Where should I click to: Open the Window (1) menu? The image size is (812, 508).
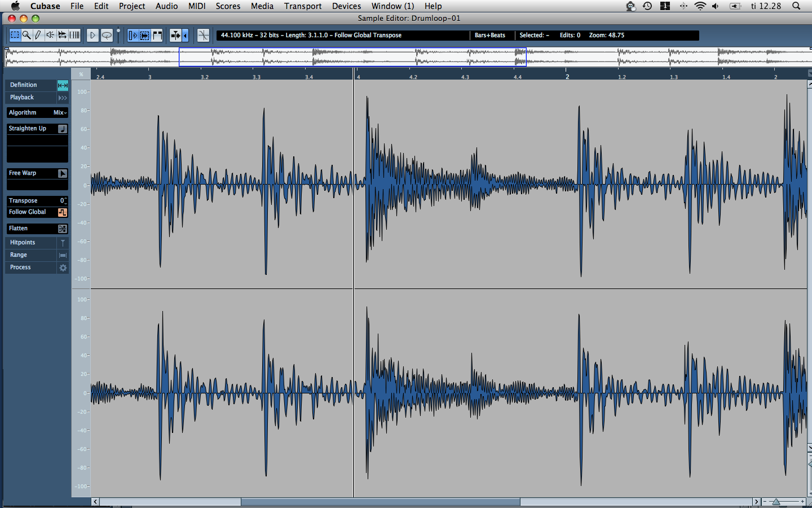pyautogui.click(x=392, y=6)
